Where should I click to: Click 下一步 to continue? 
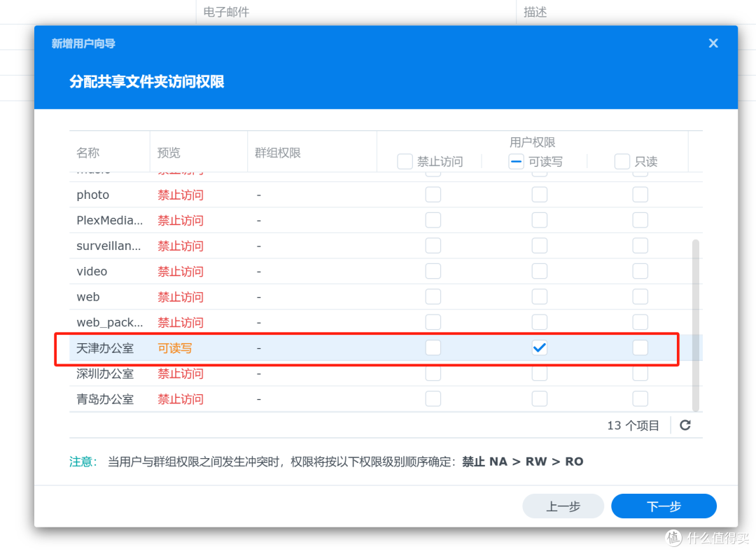(664, 506)
